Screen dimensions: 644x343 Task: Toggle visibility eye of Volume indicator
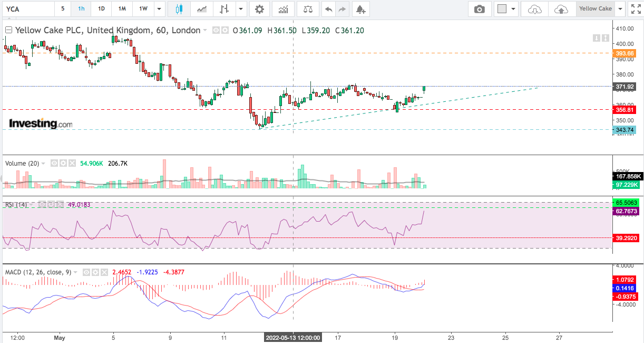[54, 164]
